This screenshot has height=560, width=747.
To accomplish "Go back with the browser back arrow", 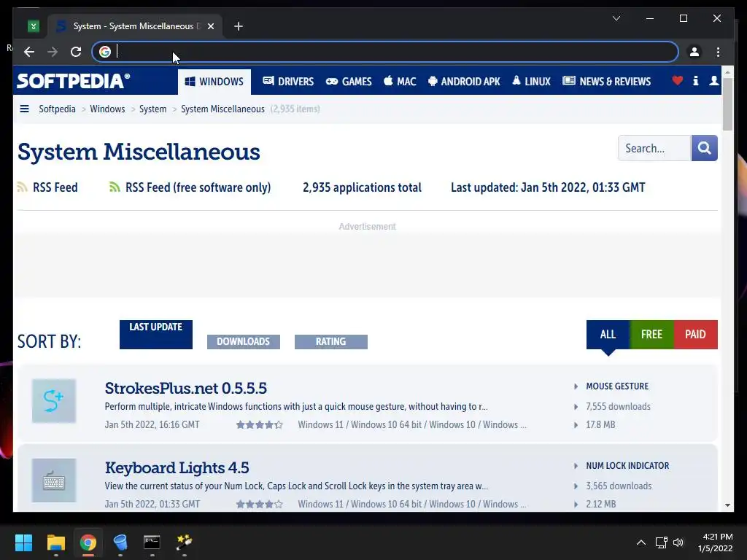I will point(29,52).
